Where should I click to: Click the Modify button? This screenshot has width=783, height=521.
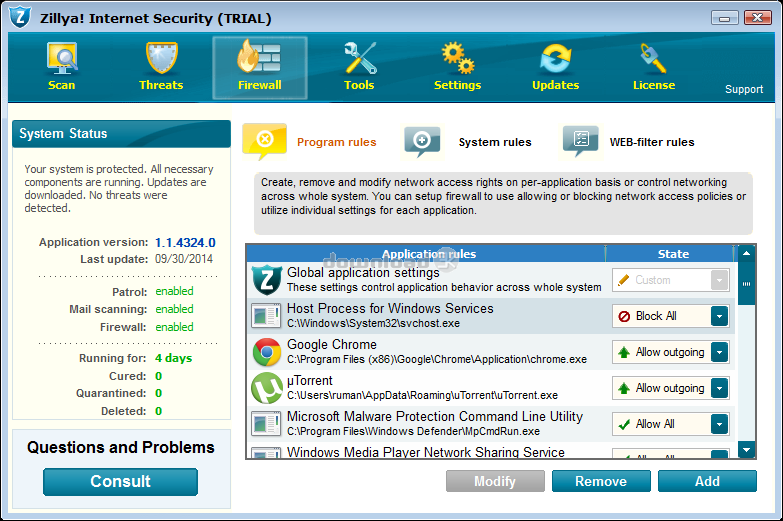pyautogui.click(x=495, y=481)
